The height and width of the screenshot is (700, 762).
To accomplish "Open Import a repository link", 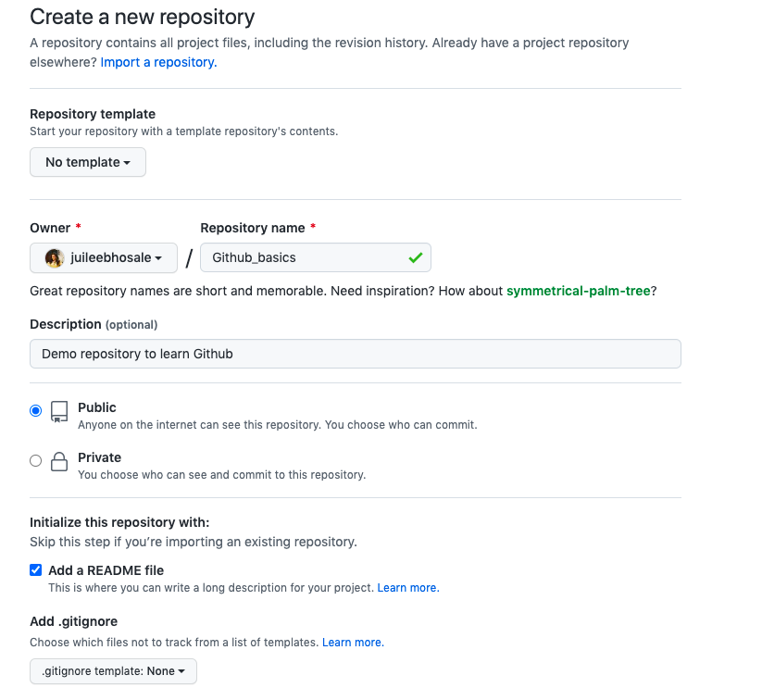I will 157,62.
